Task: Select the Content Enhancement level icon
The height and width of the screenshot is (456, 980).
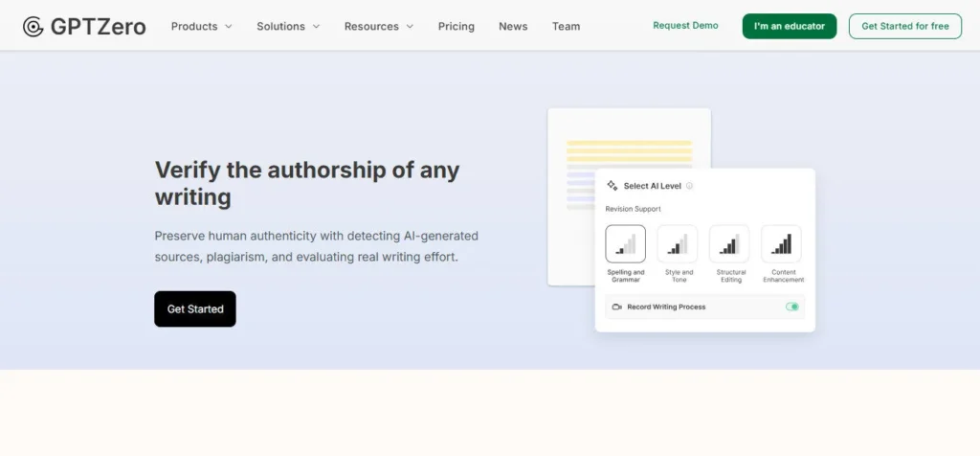Action: click(781, 244)
